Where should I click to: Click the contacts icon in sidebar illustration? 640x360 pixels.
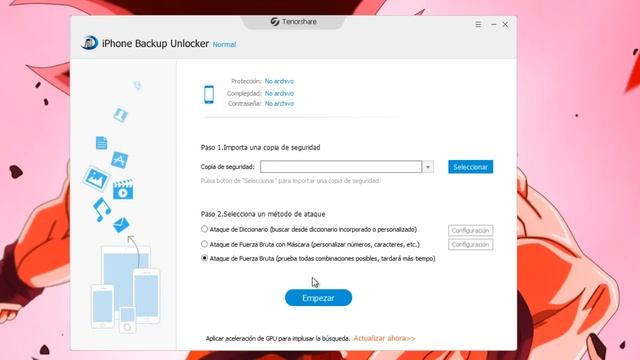[x=120, y=115]
